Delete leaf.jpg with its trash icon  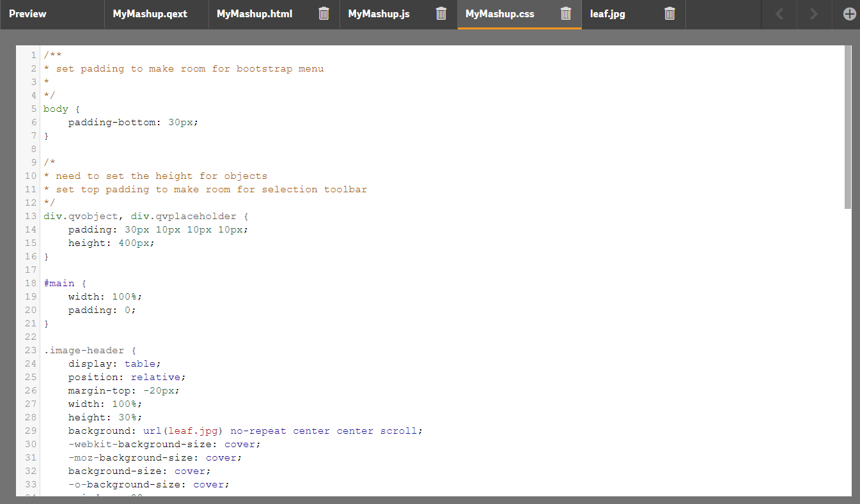(x=669, y=13)
